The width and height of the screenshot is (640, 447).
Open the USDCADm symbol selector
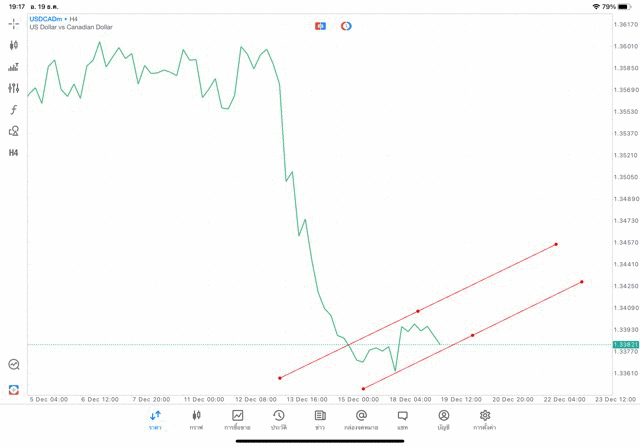[50, 19]
